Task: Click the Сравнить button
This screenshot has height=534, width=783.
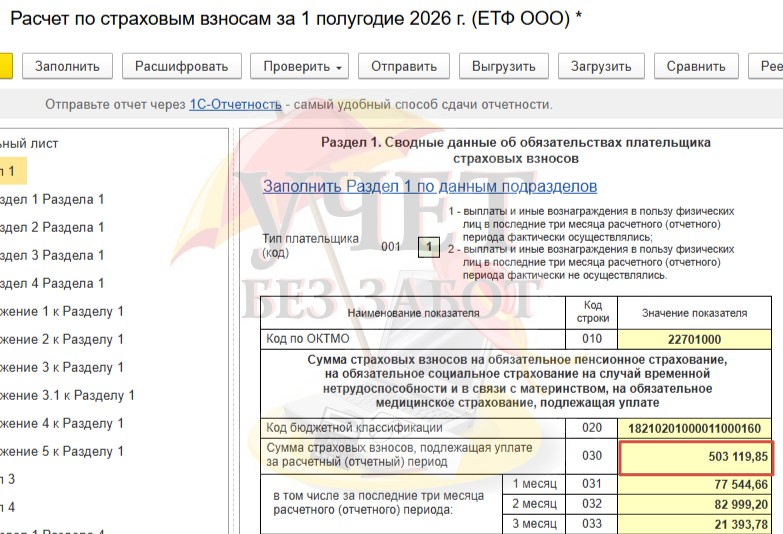Action: pos(696,66)
